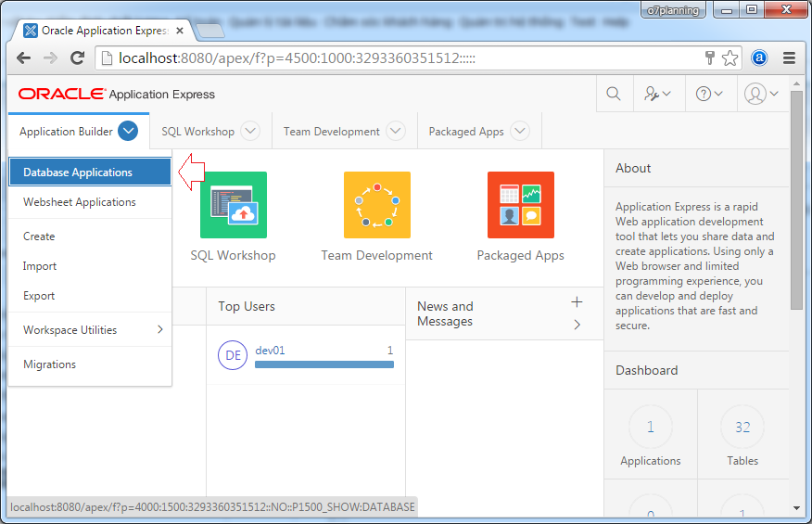
Task: Open the blue 'a' browser extension
Action: [759, 58]
